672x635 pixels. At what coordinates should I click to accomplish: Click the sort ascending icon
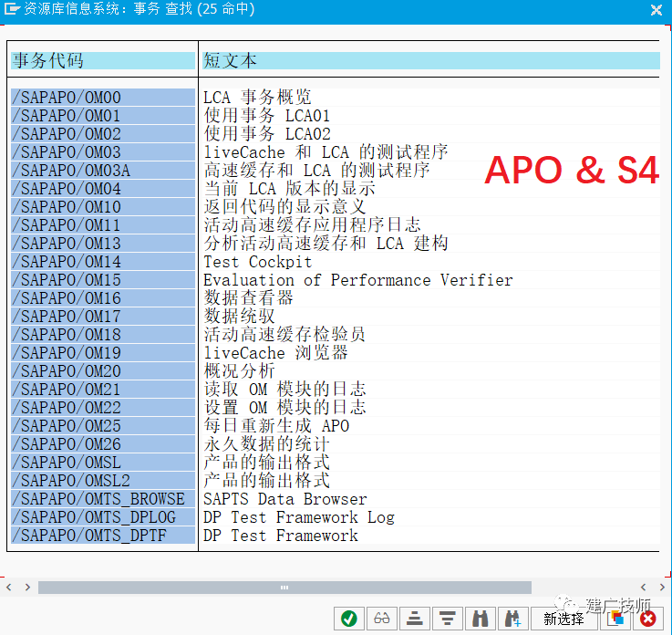(415, 619)
